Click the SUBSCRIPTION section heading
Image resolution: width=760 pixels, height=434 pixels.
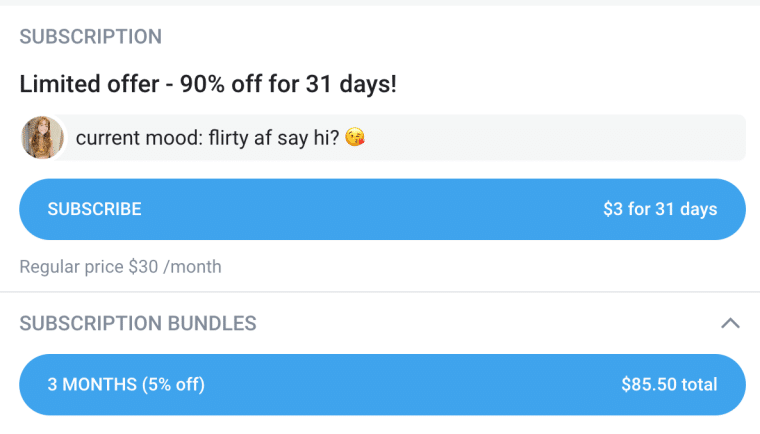click(x=91, y=37)
